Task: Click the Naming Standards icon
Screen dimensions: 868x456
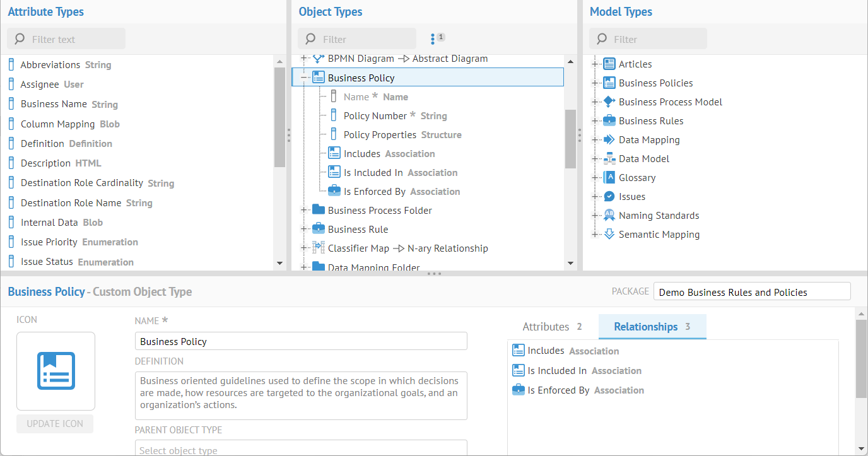Action: point(609,215)
